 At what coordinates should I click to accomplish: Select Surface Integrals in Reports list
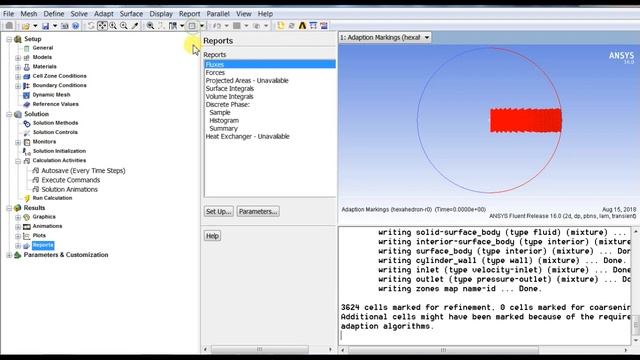pos(229,89)
